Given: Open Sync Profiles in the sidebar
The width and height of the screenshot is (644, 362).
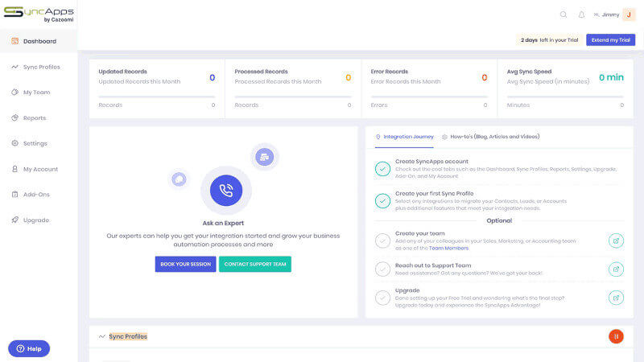Looking at the screenshot, I should pos(40,67).
